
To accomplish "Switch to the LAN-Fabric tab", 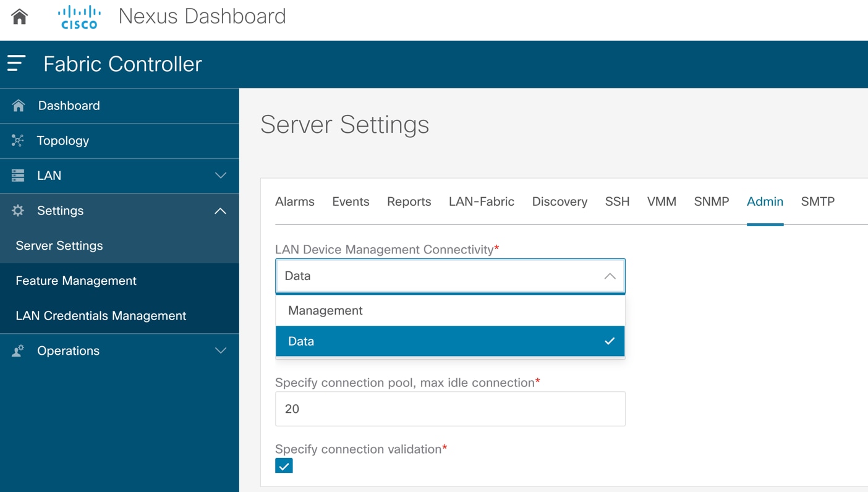I will click(x=482, y=201).
